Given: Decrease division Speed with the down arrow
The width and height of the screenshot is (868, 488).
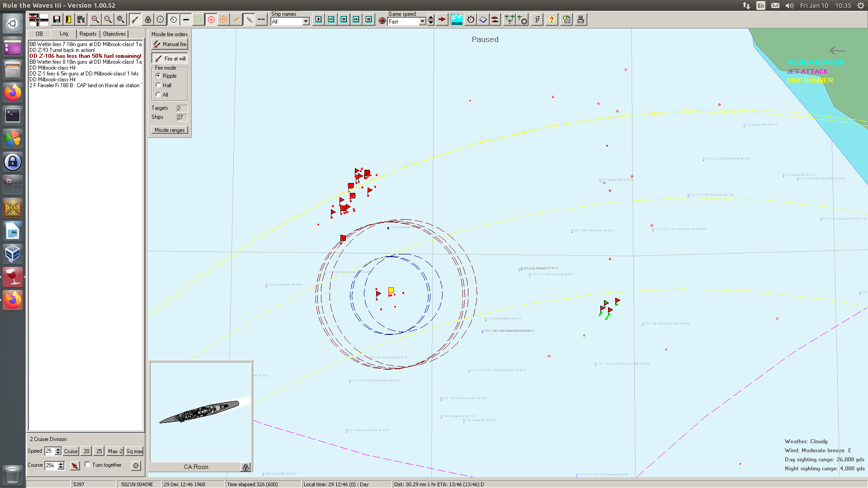Looking at the screenshot, I should click(58, 453).
